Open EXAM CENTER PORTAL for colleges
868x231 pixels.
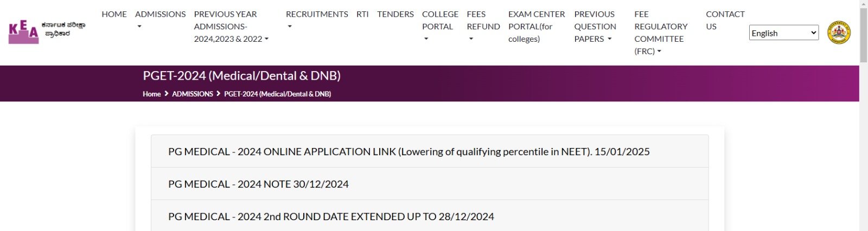click(x=536, y=27)
